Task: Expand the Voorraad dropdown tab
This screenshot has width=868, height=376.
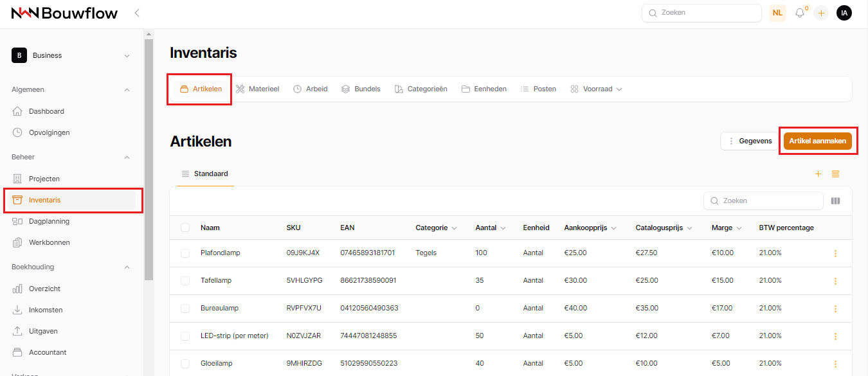Action: [x=597, y=89]
